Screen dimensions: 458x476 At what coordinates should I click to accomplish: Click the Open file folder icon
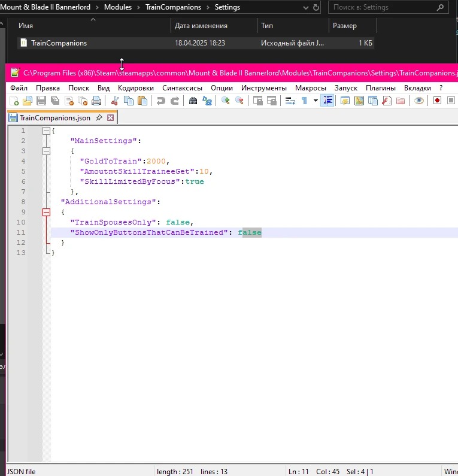28,101
